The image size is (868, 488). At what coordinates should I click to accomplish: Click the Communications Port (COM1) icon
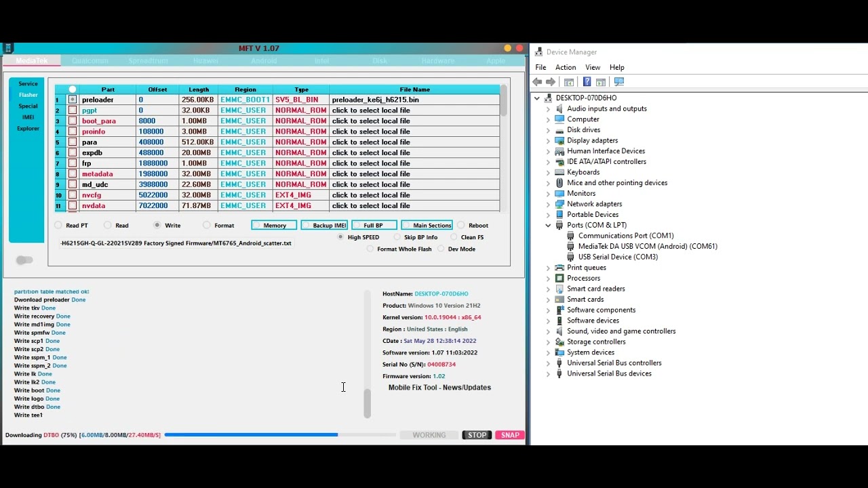click(570, 236)
